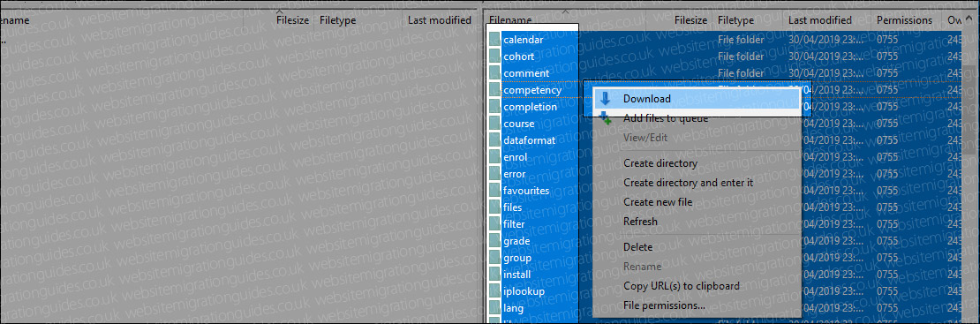Click the 'calendar' folder name
This screenshot has height=324, width=980.
coord(524,40)
